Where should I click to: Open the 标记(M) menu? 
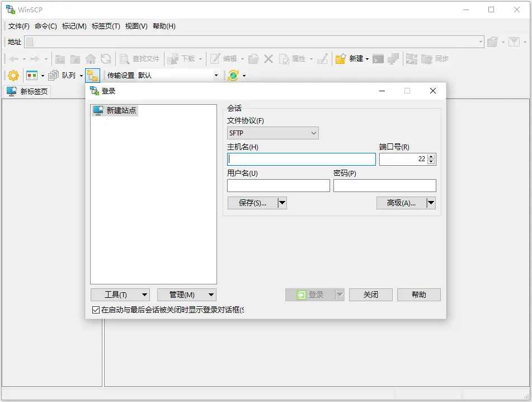(74, 26)
